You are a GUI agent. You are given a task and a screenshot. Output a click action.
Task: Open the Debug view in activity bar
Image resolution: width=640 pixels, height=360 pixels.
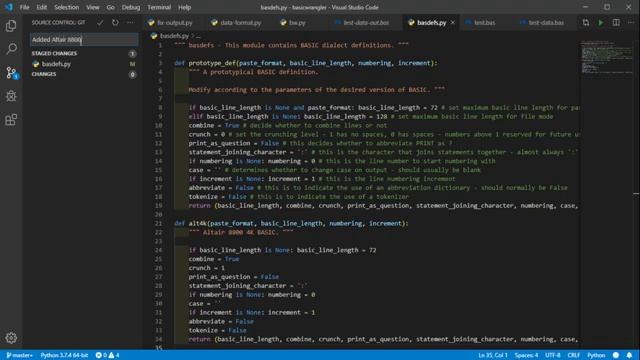point(11,96)
